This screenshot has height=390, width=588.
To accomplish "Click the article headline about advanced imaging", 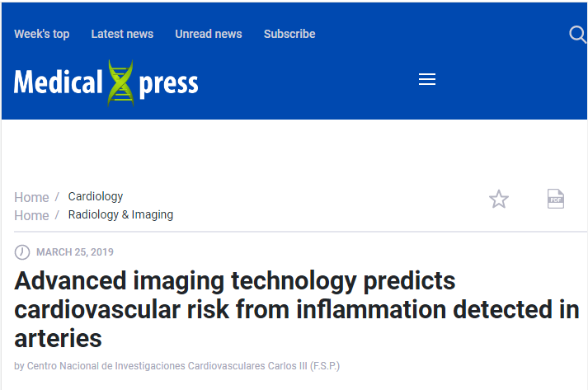I will [x=297, y=309].
